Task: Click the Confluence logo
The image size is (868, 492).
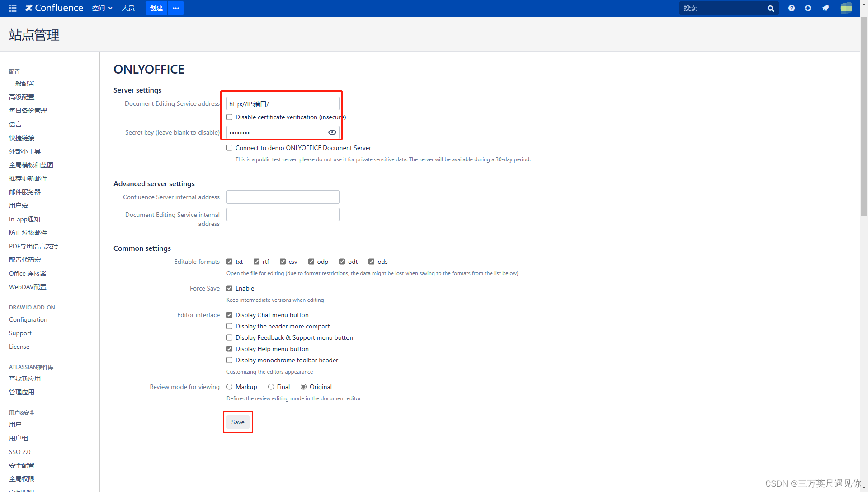Action: pos(54,8)
